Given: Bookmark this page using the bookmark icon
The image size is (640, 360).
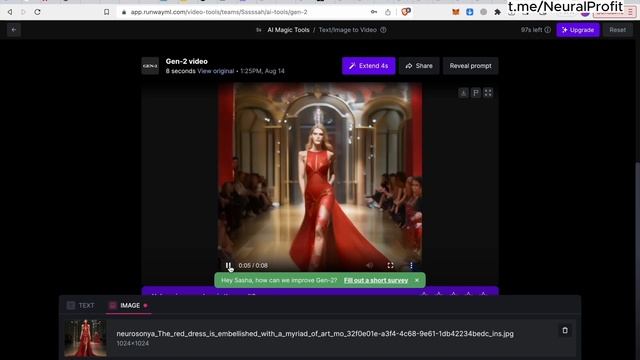Looking at the screenshot, I should click(x=107, y=12).
